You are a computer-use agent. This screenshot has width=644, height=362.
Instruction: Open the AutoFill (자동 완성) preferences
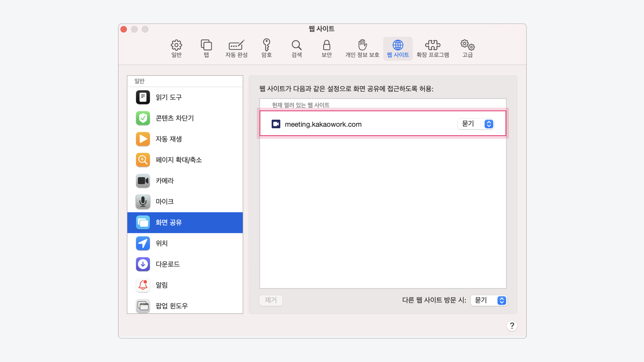click(x=236, y=48)
